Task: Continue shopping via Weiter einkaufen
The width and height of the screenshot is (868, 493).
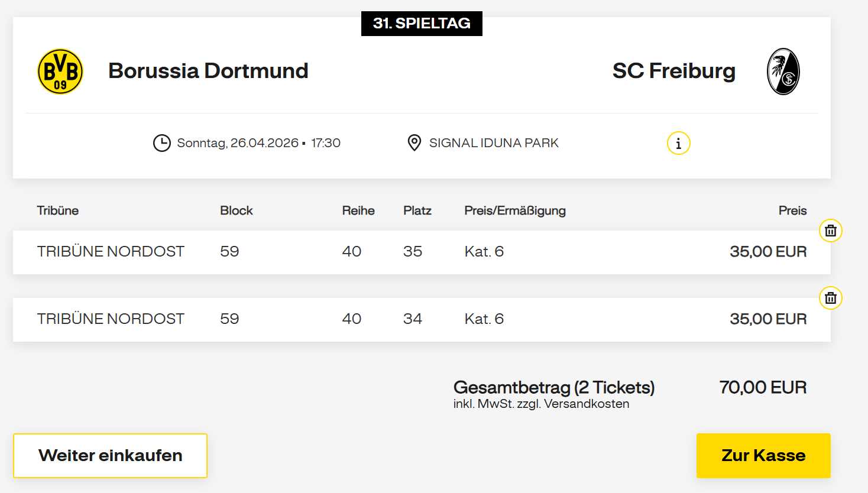Action: [x=110, y=456]
